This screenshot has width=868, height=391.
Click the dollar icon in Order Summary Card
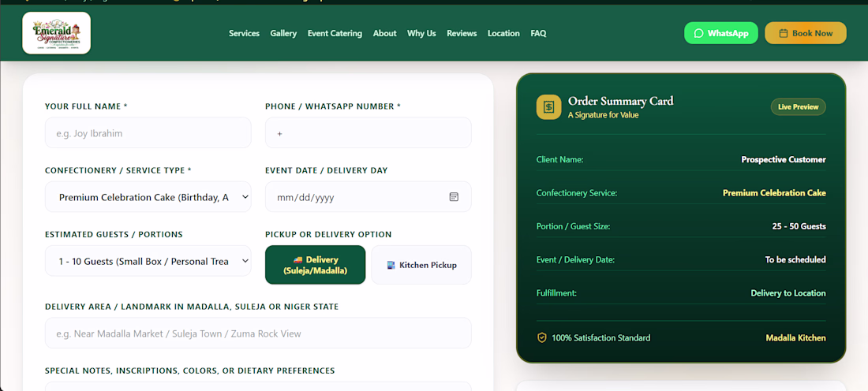pyautogui.click(x=548, y=106)
